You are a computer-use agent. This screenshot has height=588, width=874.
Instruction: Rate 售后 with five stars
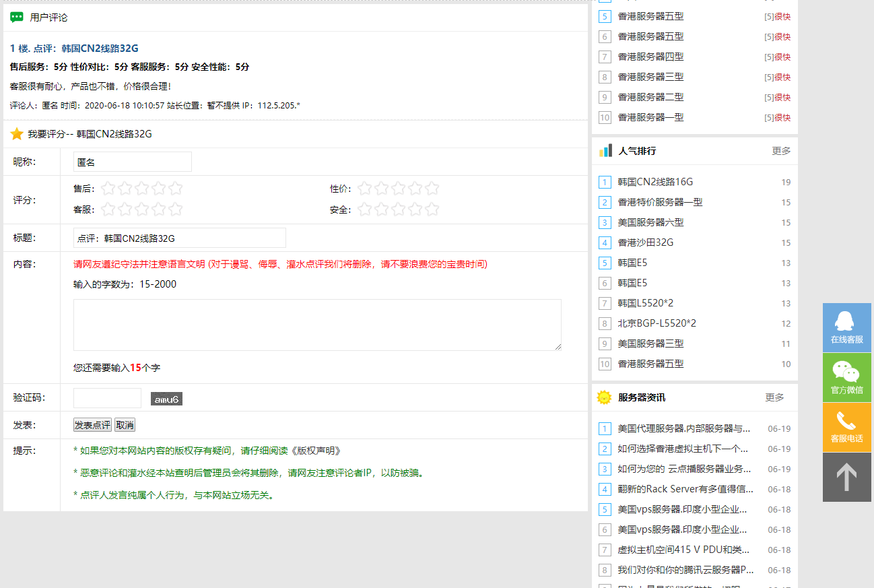click(175, 189)
